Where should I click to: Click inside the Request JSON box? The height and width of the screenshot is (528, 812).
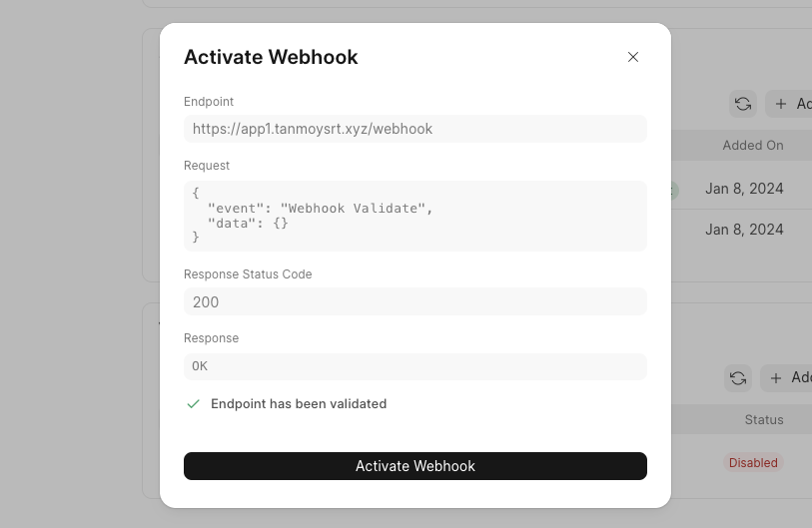[x=415, y=216]
